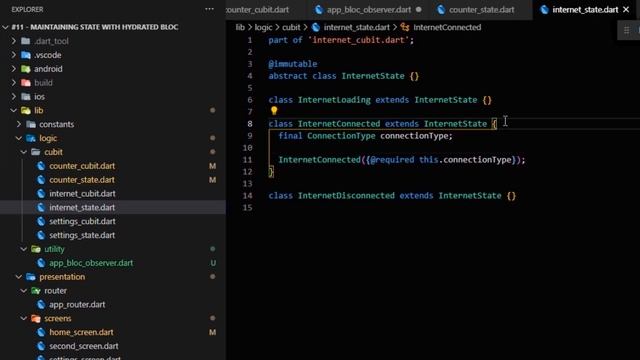Click the logic breadcrumb segment

click(x=263, y=27)
